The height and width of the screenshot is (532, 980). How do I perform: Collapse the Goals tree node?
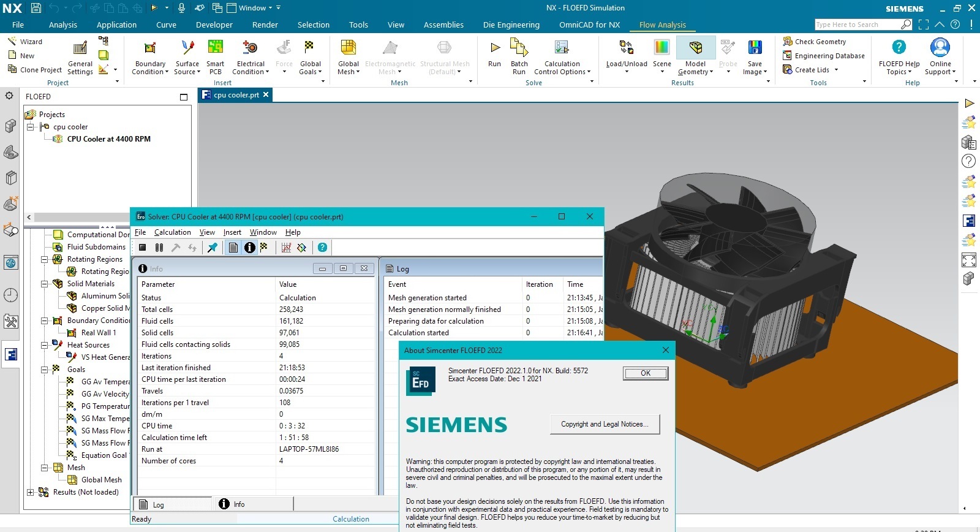[45, 370]
